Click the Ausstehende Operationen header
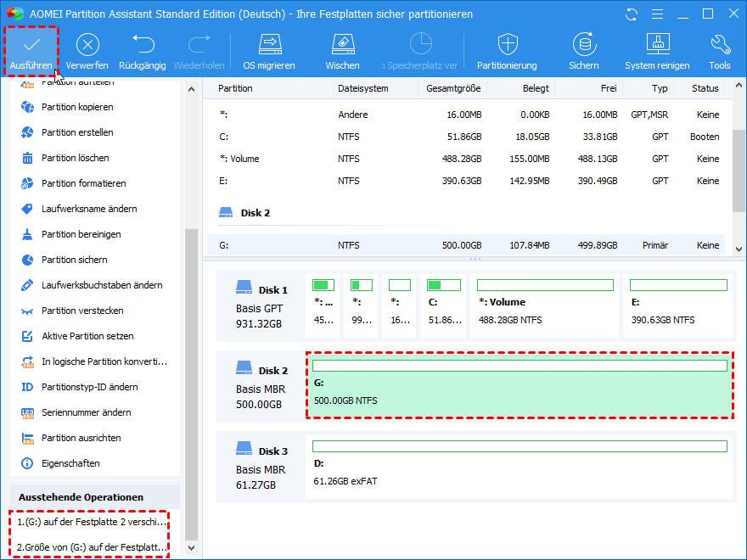The width and height of the screenshot is (747, 560). pyautogui.click(x=81, y=497)
